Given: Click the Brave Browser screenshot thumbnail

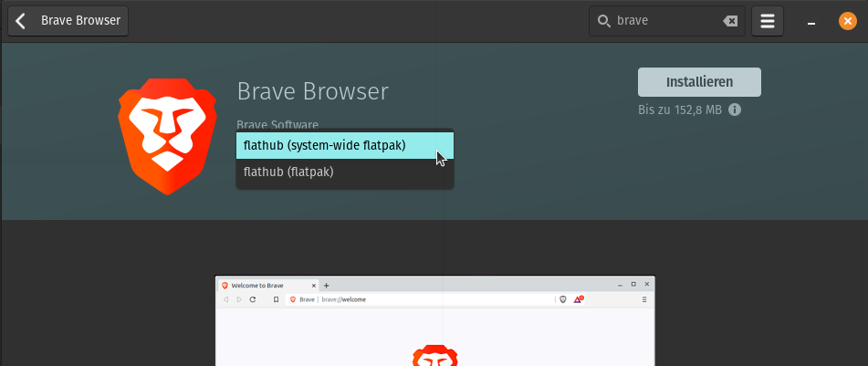Looking at the screenshot, I should (435, 320).
